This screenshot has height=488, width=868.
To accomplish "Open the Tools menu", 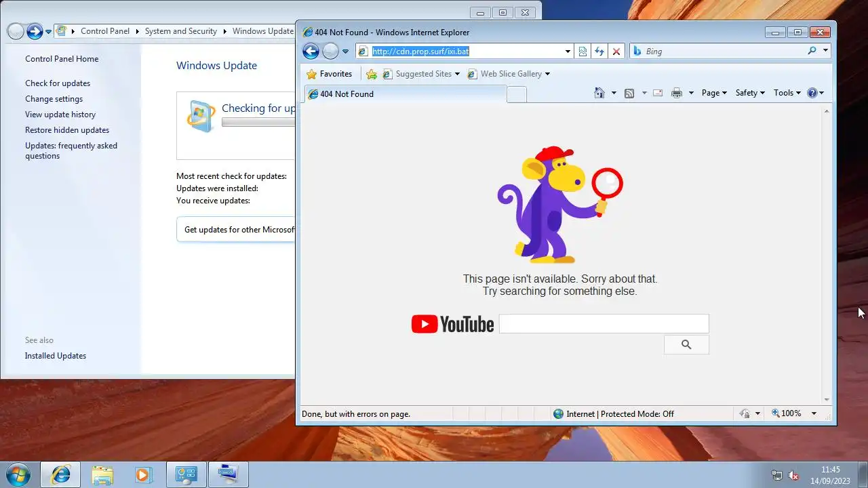I will [x=787, y=93].
